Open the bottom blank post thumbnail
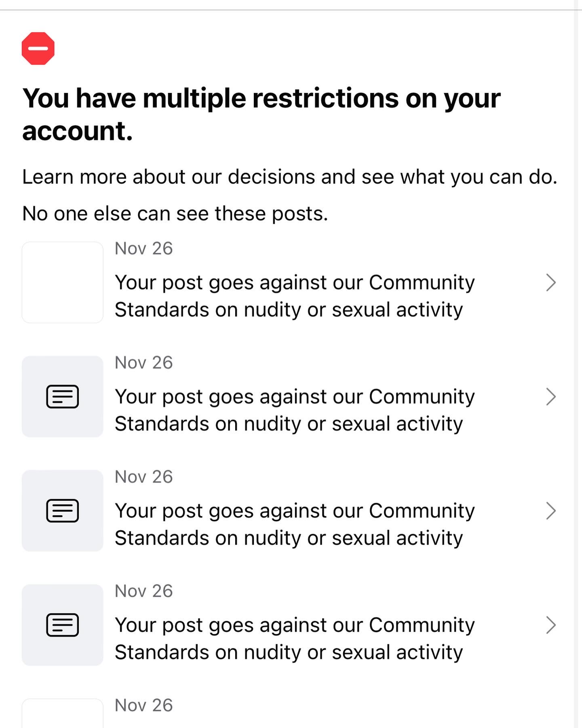Screen dimensions: 582x728 [62, 716]
